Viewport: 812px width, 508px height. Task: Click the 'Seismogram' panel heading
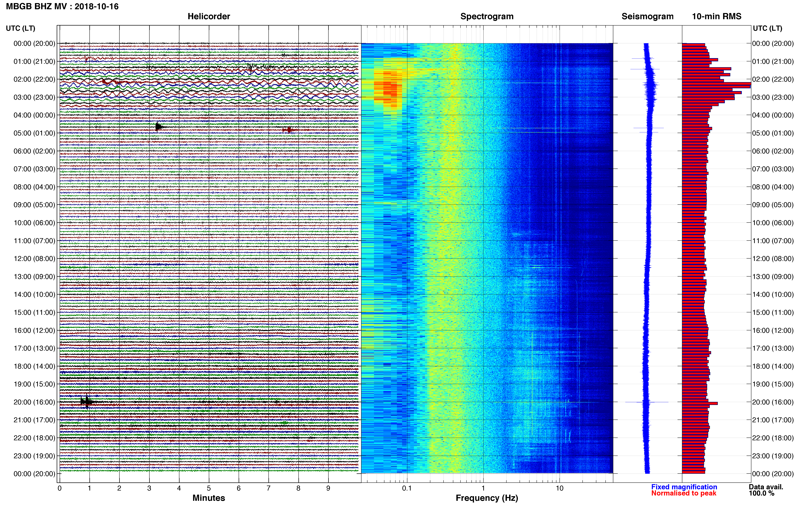click(648, 16)
